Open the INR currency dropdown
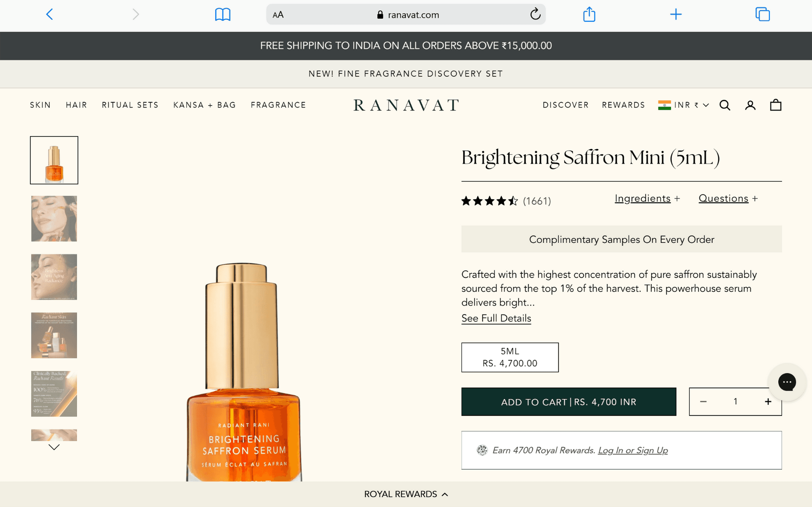The height and width of the screenshot is (507, 812). point(683,105)
